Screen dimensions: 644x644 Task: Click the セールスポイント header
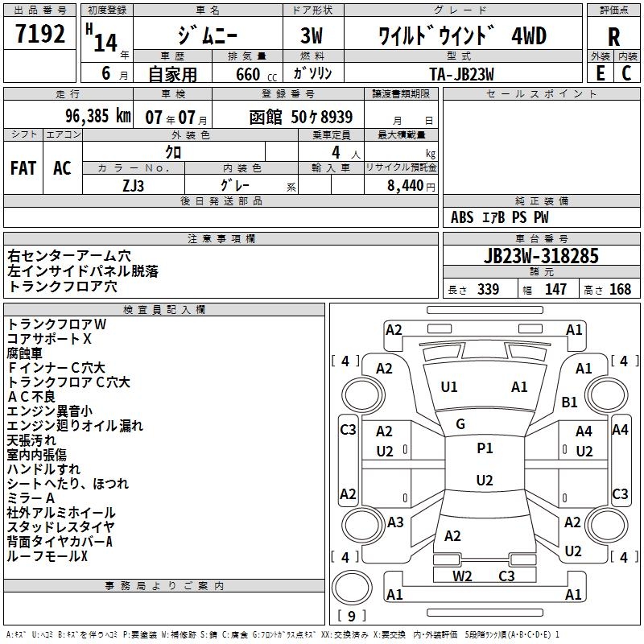541,93
